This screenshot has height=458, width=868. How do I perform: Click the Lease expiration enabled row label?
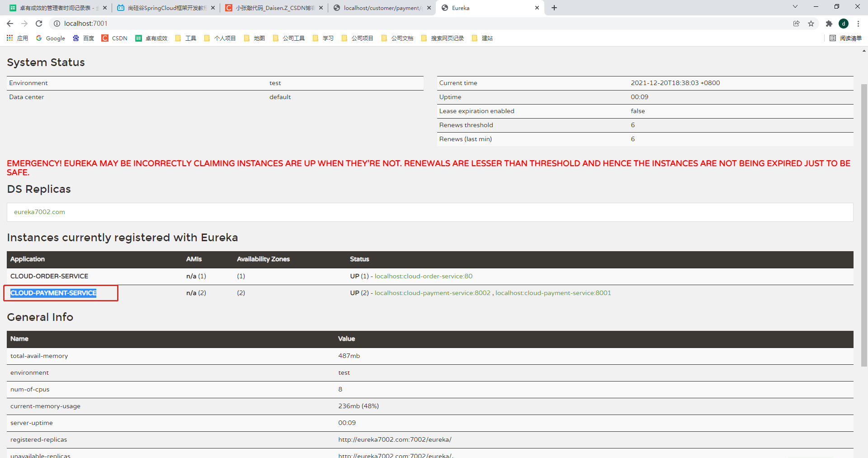pos(476,111)
